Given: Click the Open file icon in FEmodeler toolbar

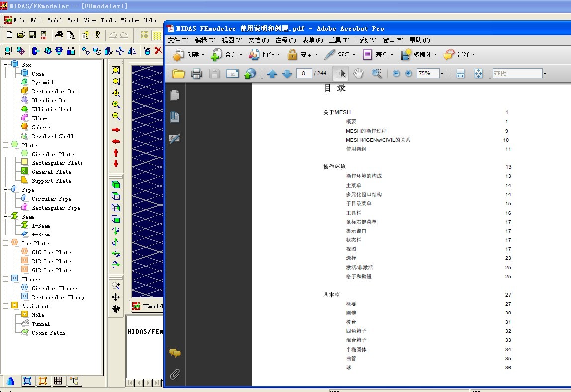Looking at the screenshot, I should pos(21,35).
